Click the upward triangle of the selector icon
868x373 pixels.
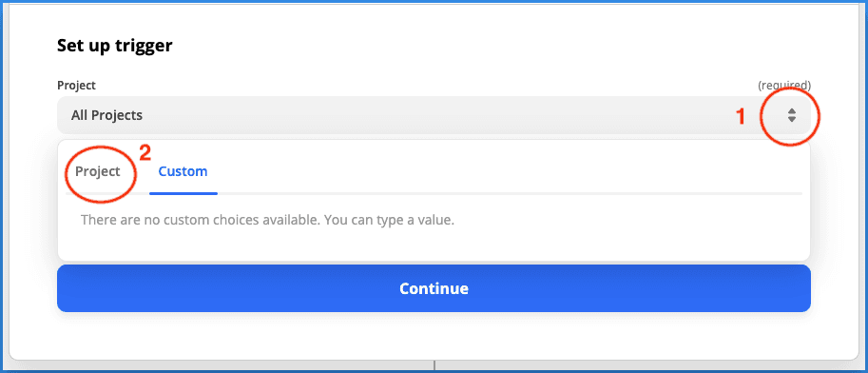point(792,111)
